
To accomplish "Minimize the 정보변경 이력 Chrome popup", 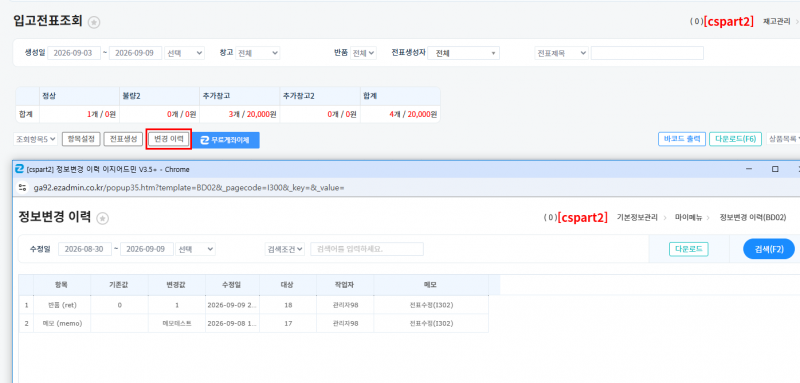I will click(749, 169).
